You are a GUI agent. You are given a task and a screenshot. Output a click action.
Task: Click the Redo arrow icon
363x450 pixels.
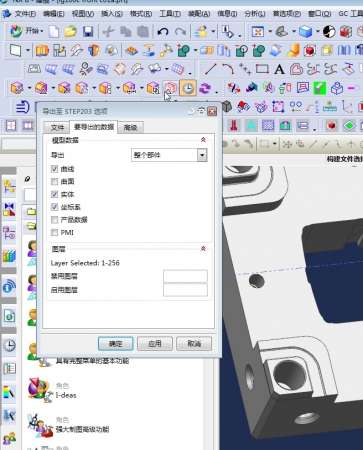point(180,32)
